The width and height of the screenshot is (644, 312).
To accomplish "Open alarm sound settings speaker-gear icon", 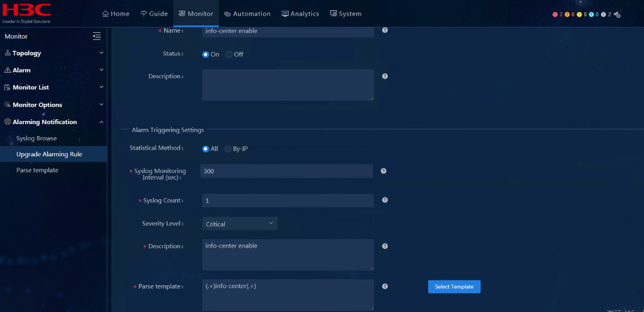I will point(617,15).
